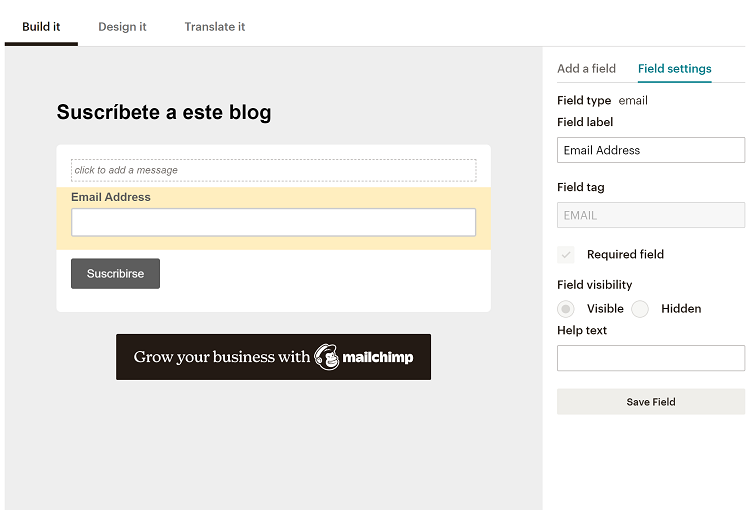Select the "Suscríbete a este blog" form title
The image size is (750, 510).
(164, 112)
